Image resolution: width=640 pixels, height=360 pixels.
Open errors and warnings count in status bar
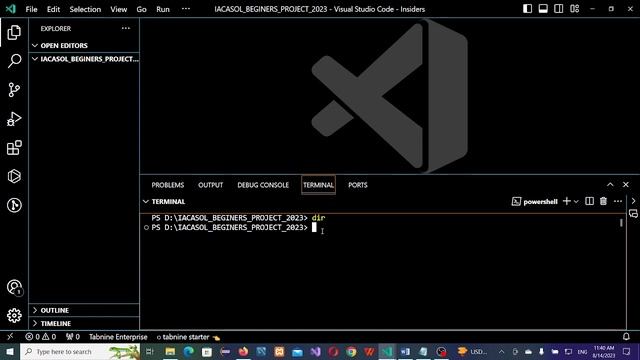[x=40, y=337]
